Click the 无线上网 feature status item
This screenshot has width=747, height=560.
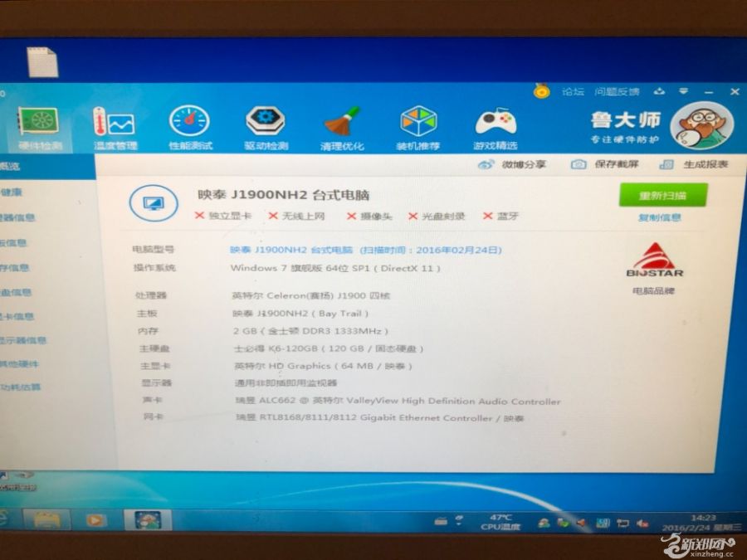point(296,216)
